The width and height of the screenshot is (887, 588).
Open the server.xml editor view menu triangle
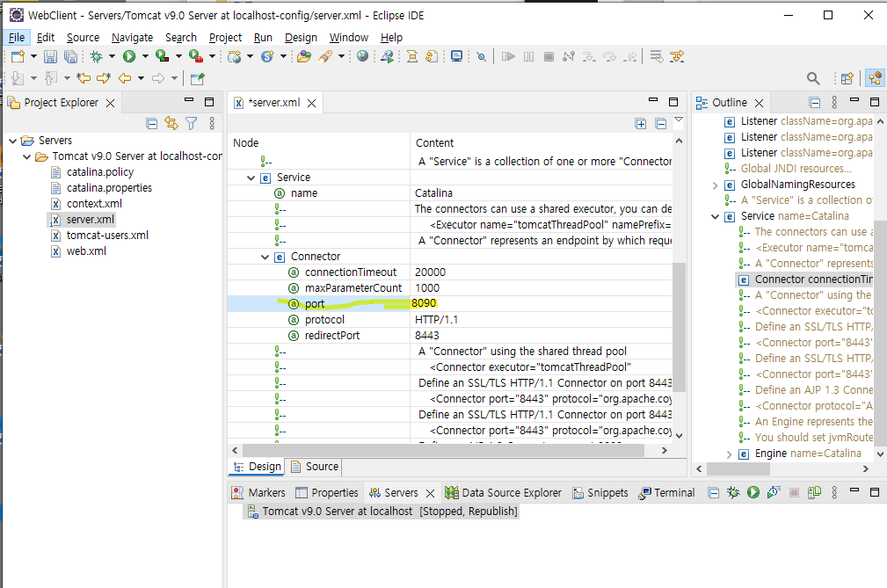[x=679, y=120]
